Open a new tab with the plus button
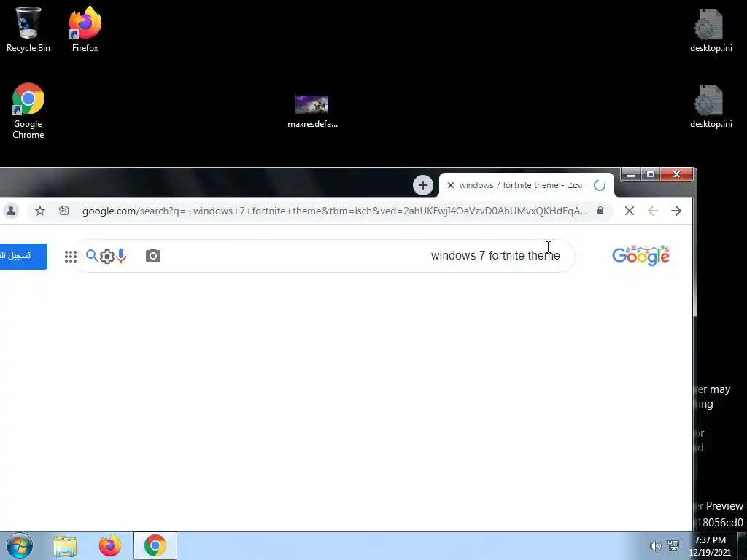The image size is (747, 560). tap(422, 185)
